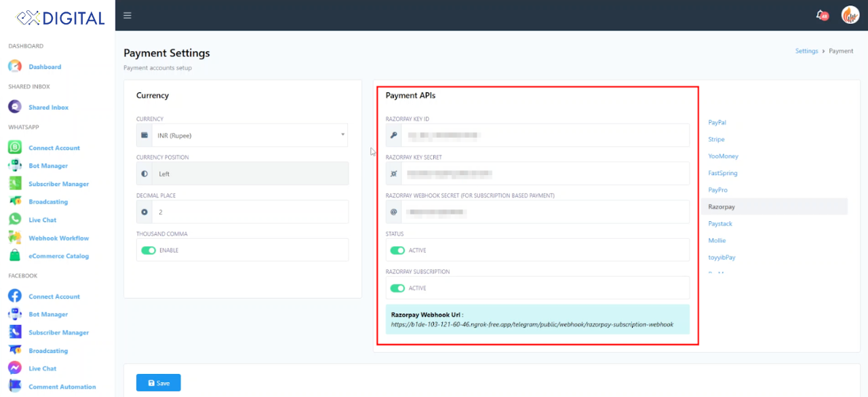Click Facebook Bot Manager robot icon

(15, 314)
